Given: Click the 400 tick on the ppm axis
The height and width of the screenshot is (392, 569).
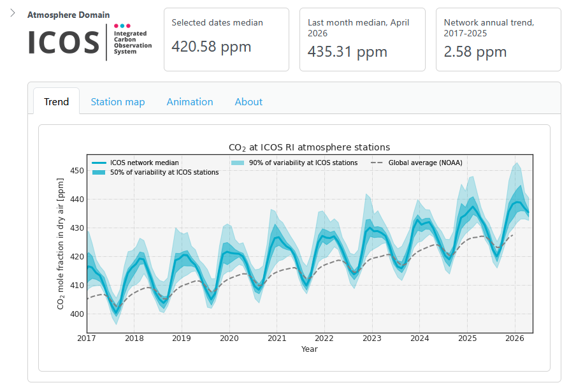Looking at the screenshot, I should (77, 314).
